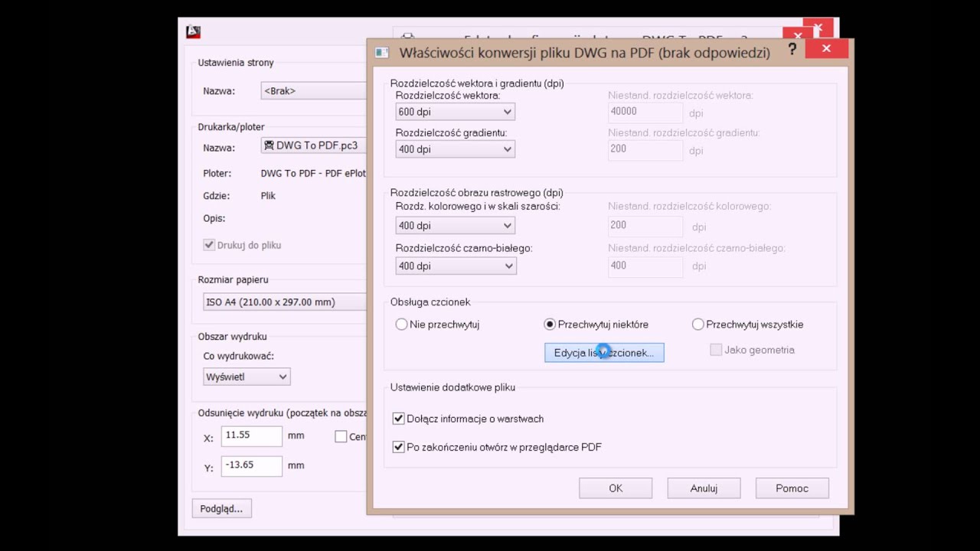Open printer Nazwa DWG To PDF.pc3 dropdown
This screenshot has height=551, width=980.
[313, 145]
